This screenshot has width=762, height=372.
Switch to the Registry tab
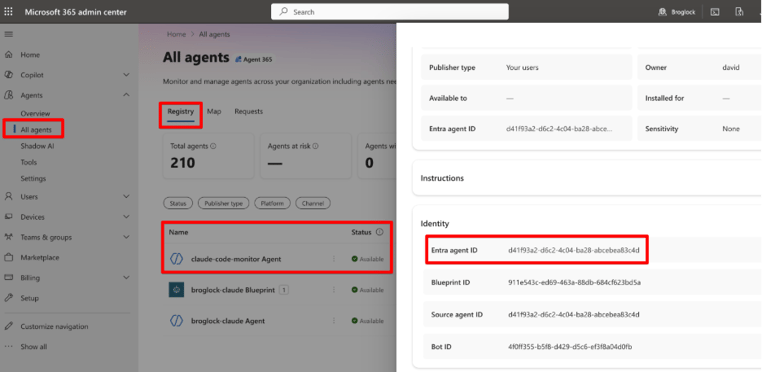point(181,111)
